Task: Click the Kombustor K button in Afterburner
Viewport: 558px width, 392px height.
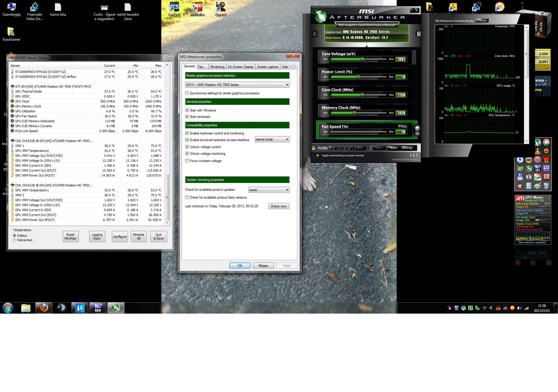Action: [315, 34]
